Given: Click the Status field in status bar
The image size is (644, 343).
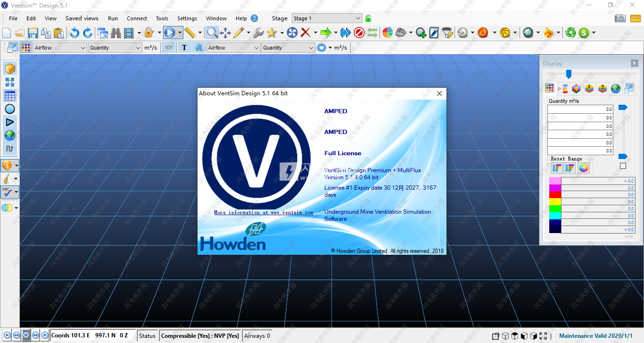Looking at the screenshot, I should 147,336.
